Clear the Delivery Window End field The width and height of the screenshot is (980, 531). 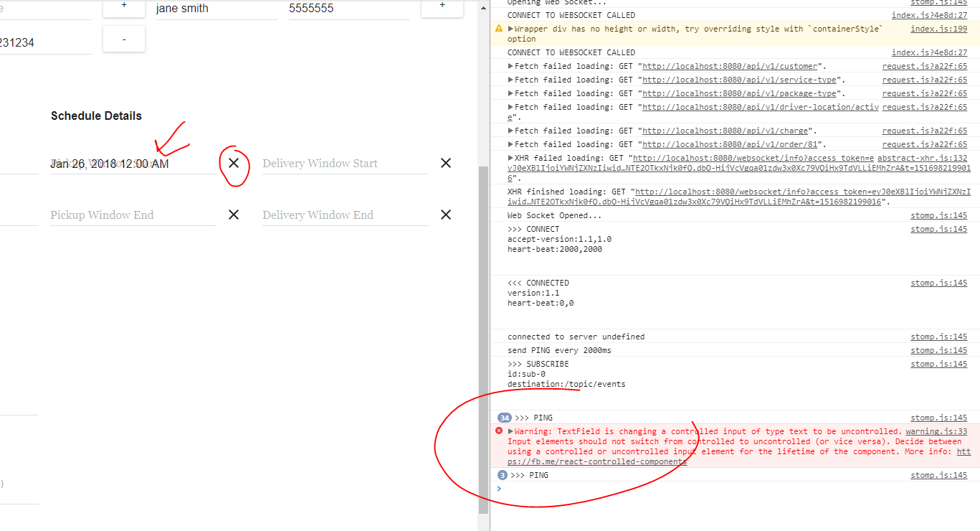(446, 215)
